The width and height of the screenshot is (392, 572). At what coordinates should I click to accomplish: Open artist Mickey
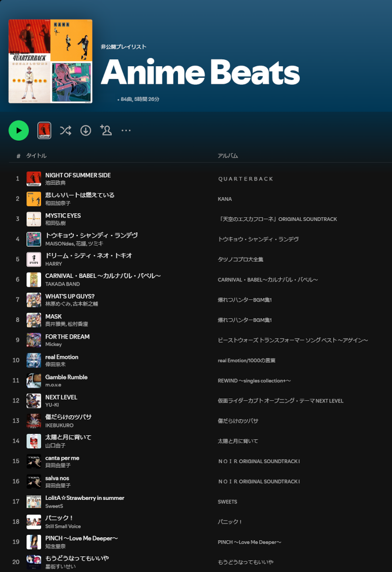(53, 345)
